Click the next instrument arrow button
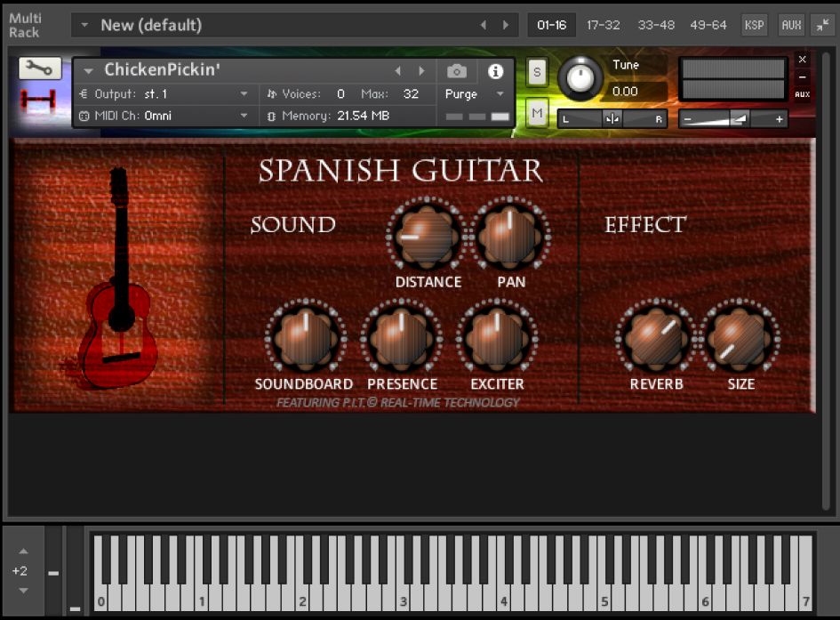Screen dimensions: 840x620 (421, 69)
